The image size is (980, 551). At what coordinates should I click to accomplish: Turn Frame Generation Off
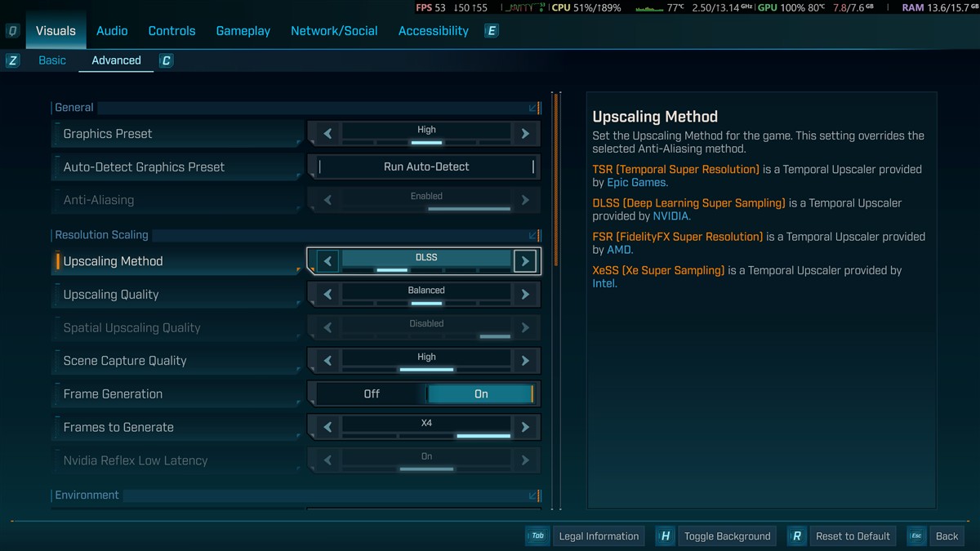click(372, 394)
